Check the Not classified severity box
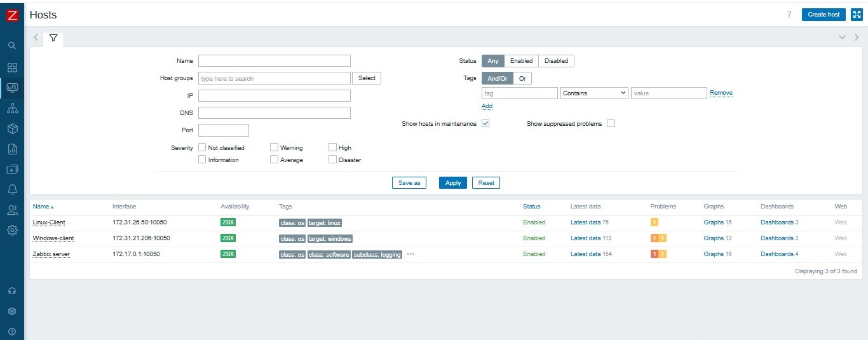This screenshot has height=340, width=868. [x=202, y=147]
